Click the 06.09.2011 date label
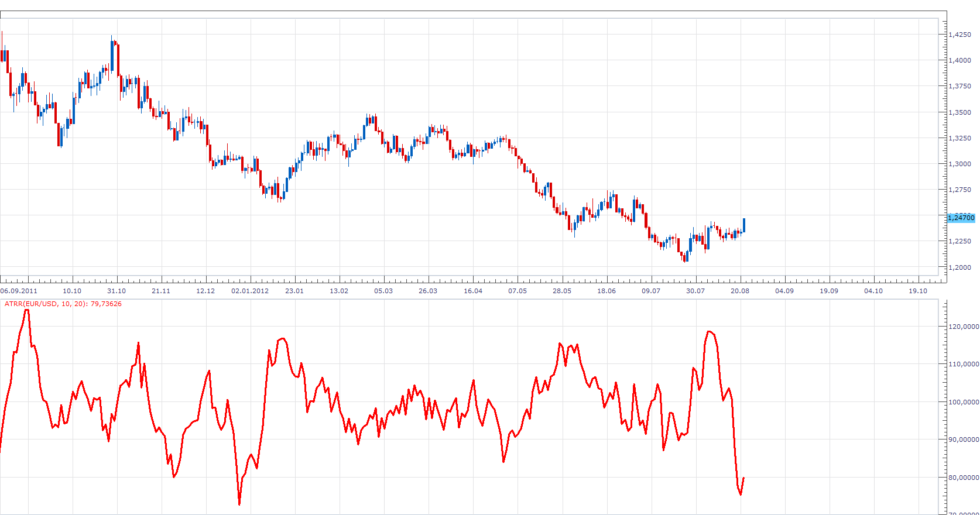980x515 pixels. pos(19,291)
